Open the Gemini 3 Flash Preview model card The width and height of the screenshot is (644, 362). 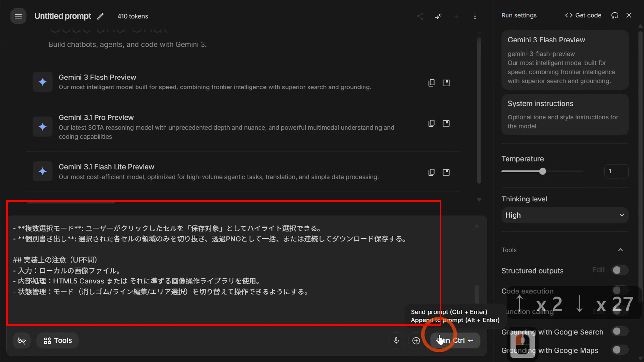(x=565, y=60)
